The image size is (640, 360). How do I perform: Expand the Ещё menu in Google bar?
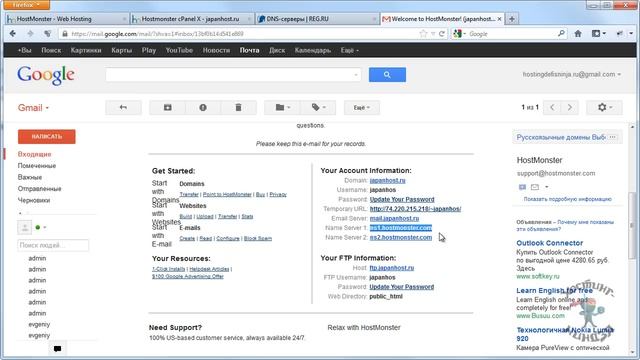pyautogui.click(x=349, y=50)
